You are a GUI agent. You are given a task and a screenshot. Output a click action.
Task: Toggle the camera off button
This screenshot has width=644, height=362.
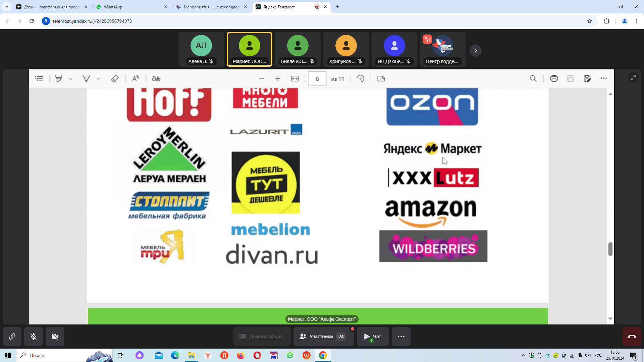(x=55, y=336)
